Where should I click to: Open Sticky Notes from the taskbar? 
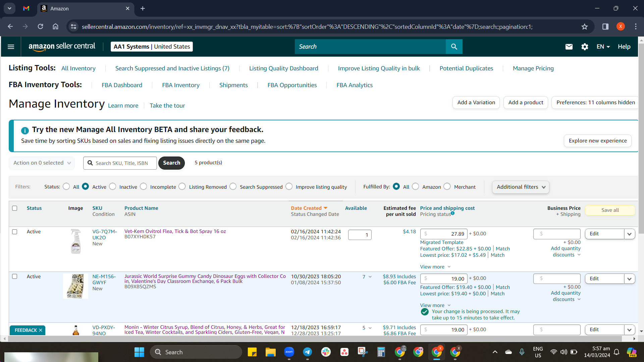point(252,352)
